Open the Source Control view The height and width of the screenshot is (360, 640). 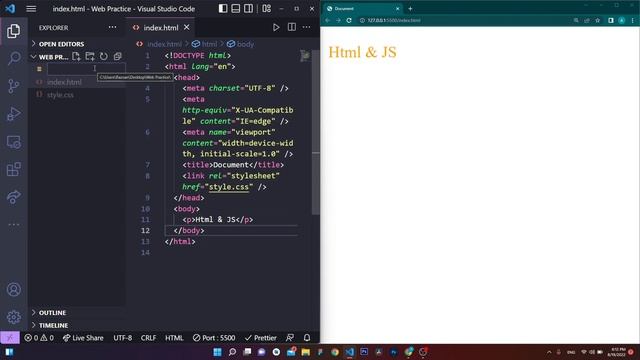13,86
